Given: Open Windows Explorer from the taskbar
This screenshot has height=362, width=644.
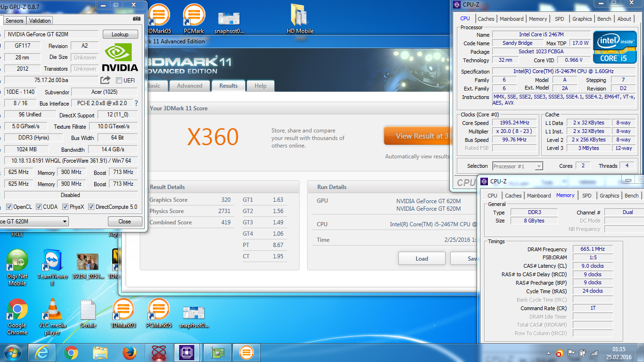Looking at the screenshot, I should (100, 353).
